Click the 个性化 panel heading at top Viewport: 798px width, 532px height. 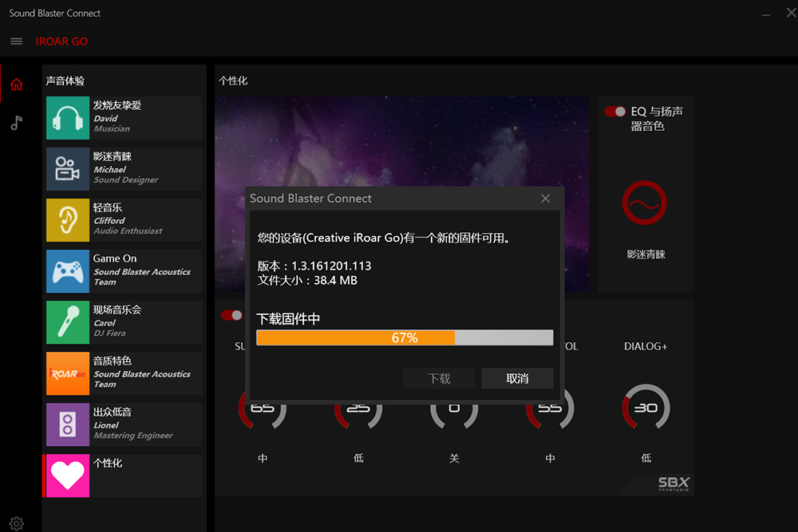[x=233, y=81]
